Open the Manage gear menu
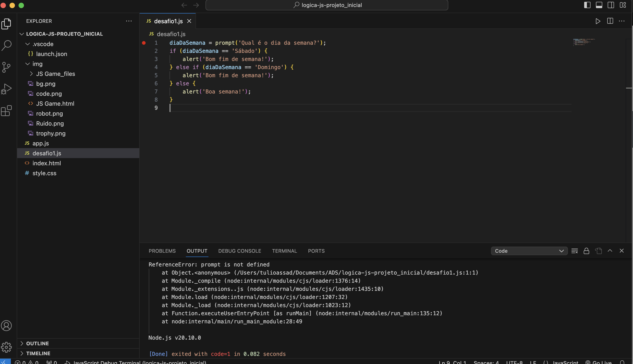This screenshot has width=633, height=364. (x=7, y=347)
